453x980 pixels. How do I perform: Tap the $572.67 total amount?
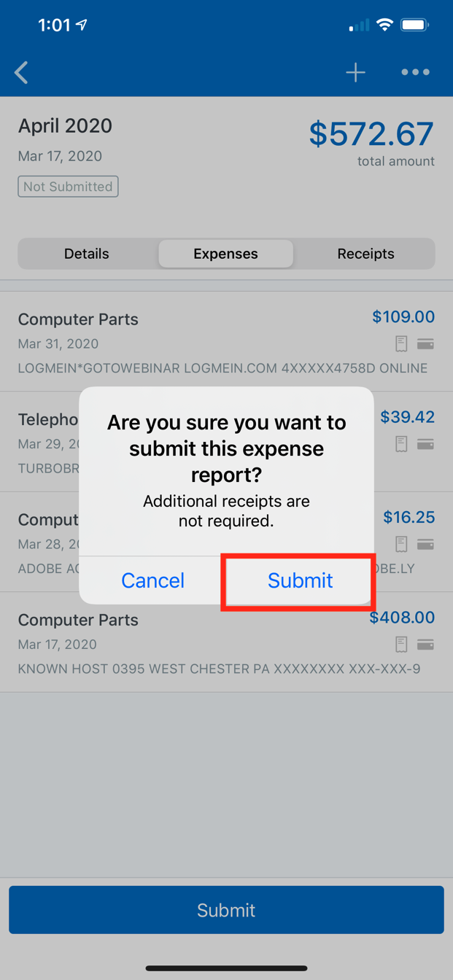coord(371,133)
